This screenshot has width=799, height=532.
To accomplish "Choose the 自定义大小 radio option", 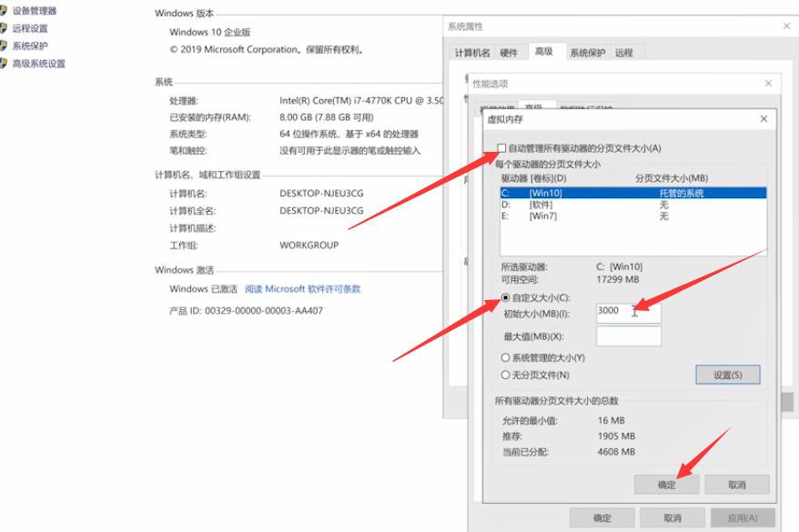I will click(x=505, y=297).
